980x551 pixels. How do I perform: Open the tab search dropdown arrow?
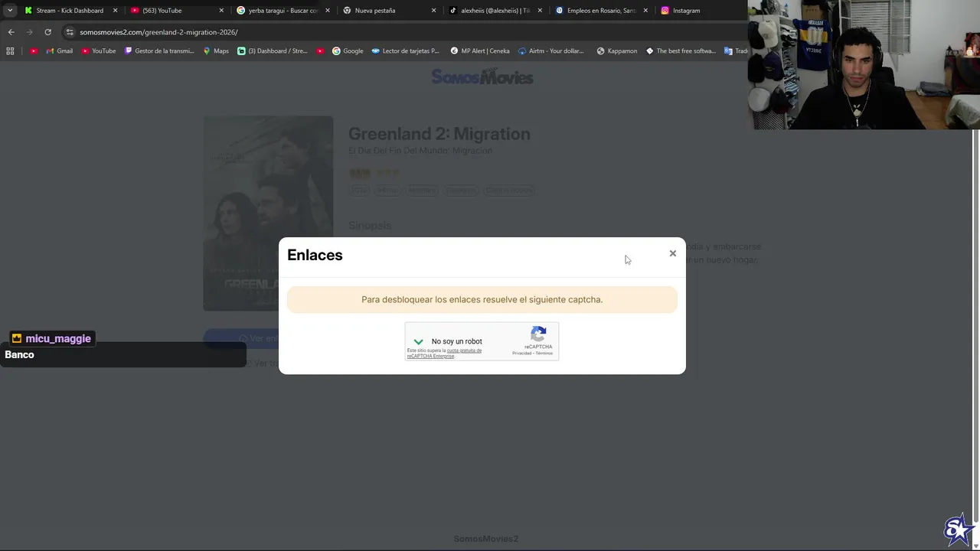point(10,11)
